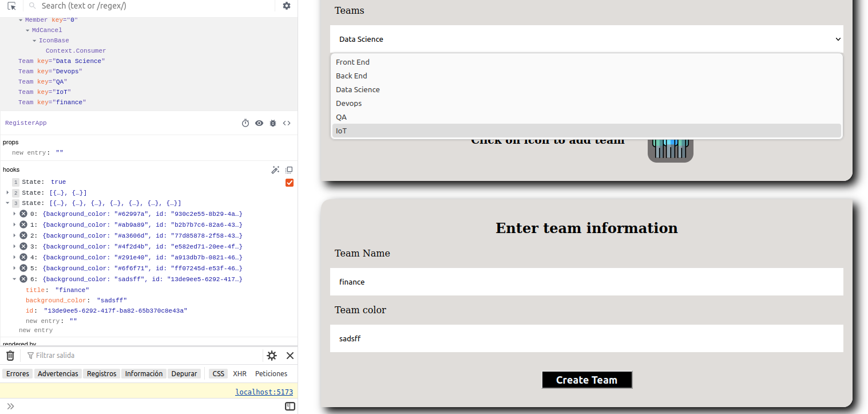This screenshot has height=414, width=868.
Task: Toggle Peticiones console filter
Action: pyautogui.click(x=271, y=373)
